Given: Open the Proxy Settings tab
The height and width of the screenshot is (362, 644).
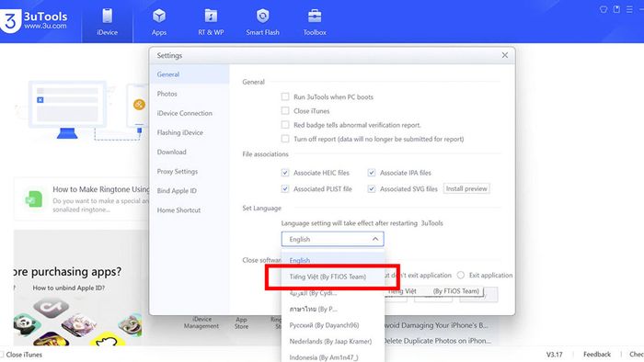Looking at the screenshot, I should pyautogui.click(x=190, y=171).
